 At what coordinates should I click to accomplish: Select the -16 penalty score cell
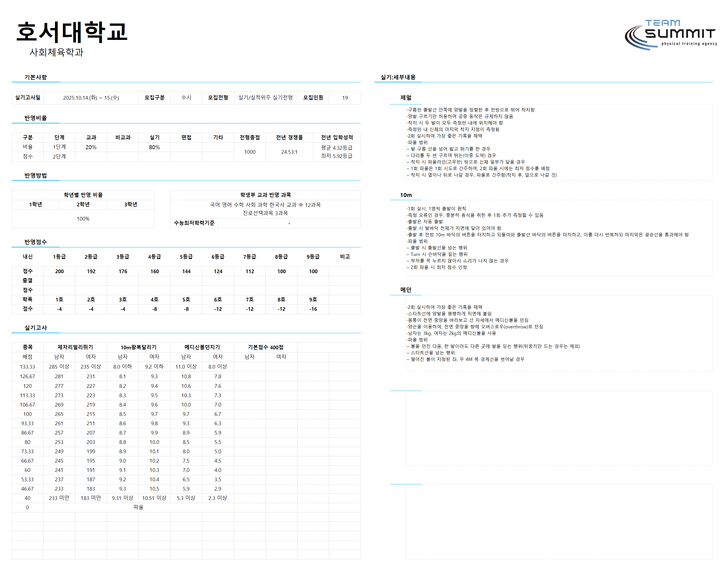click(313, 309)
